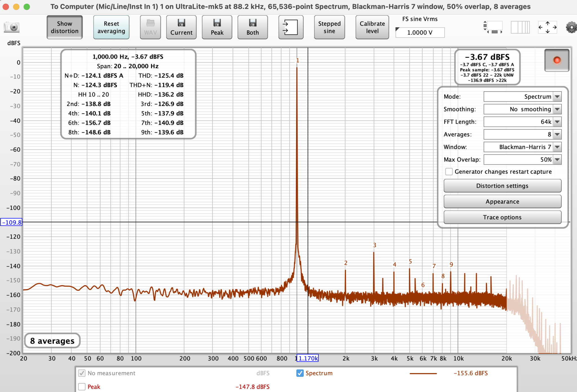Click the N+D: -124.1 dBFS A value
This screenshot has width=577, height=392.
[94, 76]
